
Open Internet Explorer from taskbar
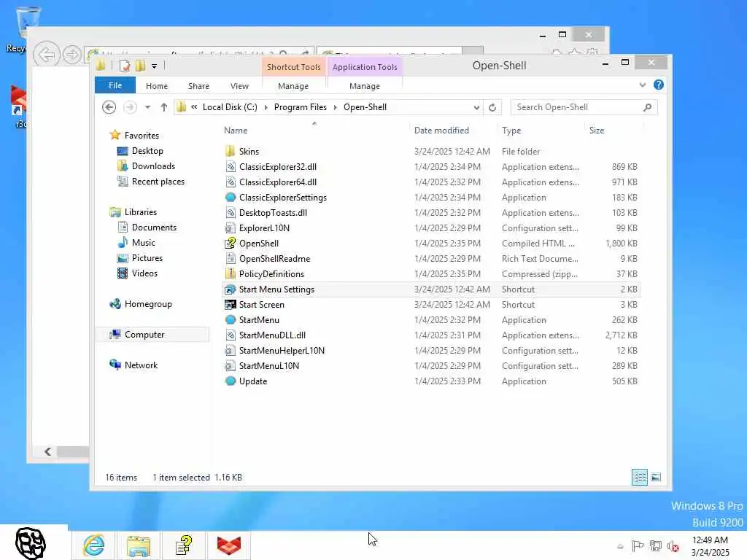point(94,545)
